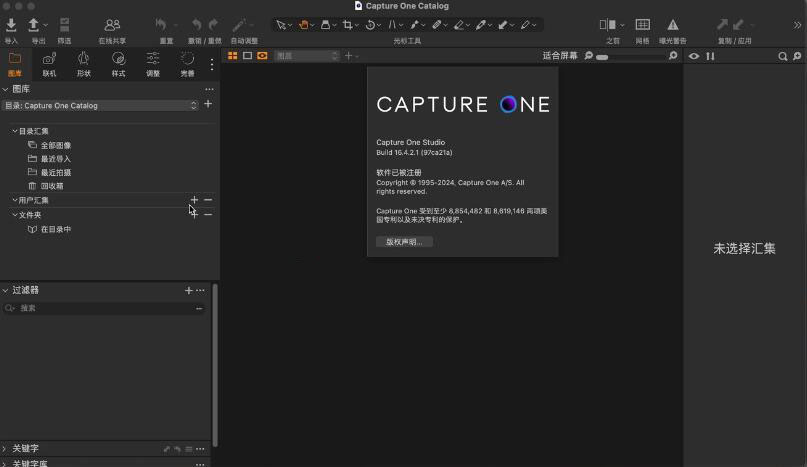Expand the Keywords (关键字) panel
This screenshot has height=467, width=807.
(x=5, y=449)
